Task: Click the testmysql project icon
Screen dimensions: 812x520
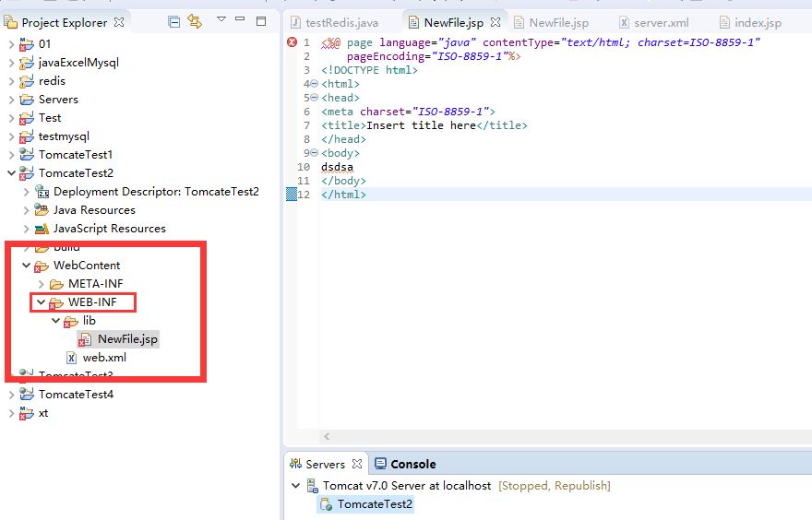Action: point(27,136)
